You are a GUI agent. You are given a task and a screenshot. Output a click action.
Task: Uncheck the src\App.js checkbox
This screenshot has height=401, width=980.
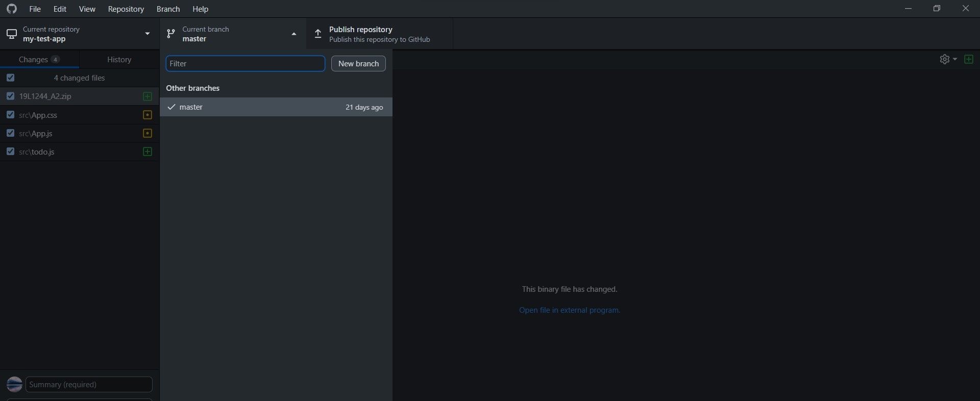10,133
